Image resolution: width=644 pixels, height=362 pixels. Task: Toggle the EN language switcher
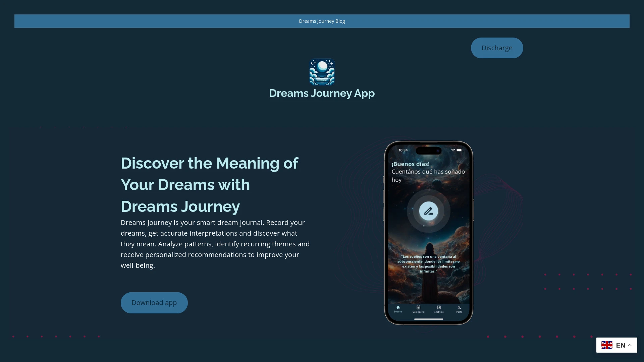tap(616, 345)
